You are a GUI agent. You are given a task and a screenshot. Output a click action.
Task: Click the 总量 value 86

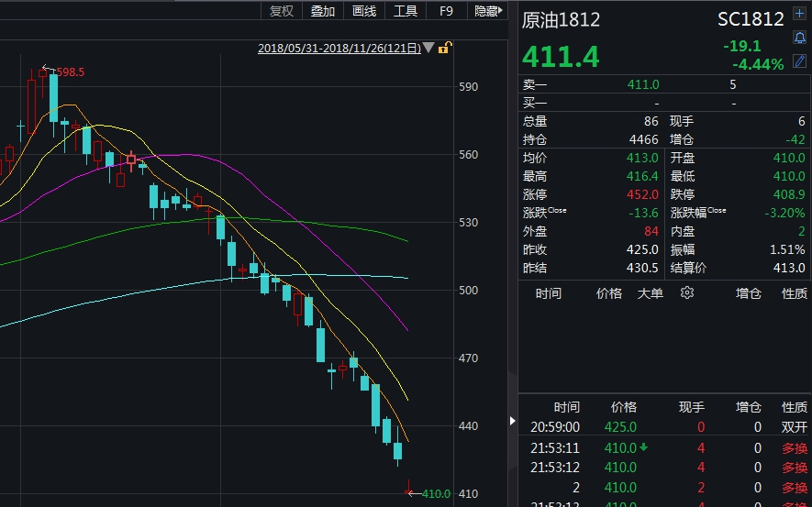[651, 121]
